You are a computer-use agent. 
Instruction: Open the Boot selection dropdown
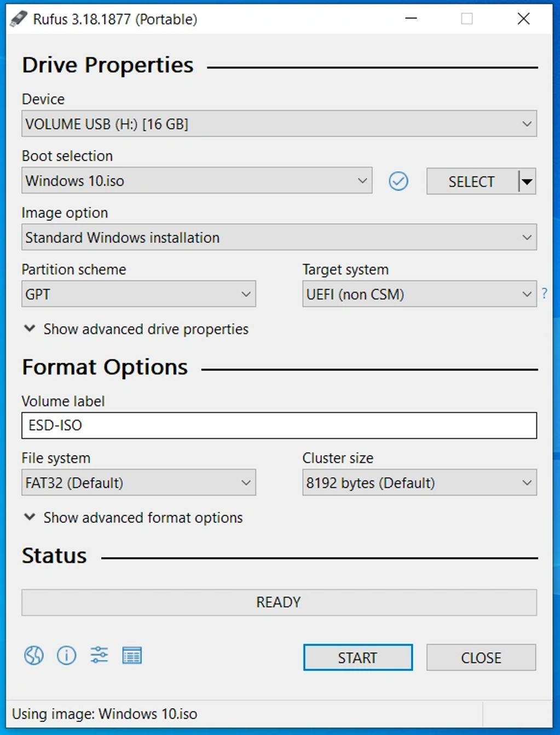click(x=197, y=181)
